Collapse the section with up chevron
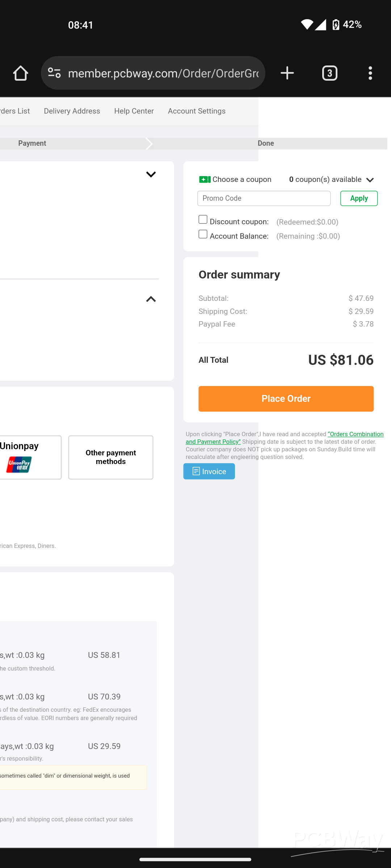Screen dimensions: 391x868 point(151,299)
